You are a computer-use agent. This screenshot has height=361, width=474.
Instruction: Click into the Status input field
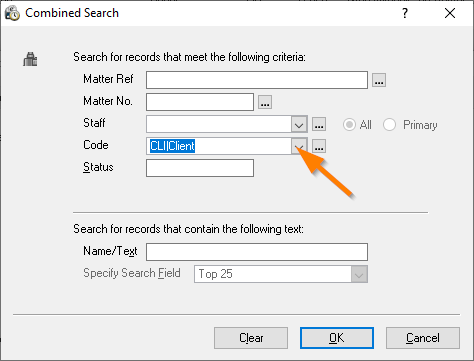pos(200,168)
